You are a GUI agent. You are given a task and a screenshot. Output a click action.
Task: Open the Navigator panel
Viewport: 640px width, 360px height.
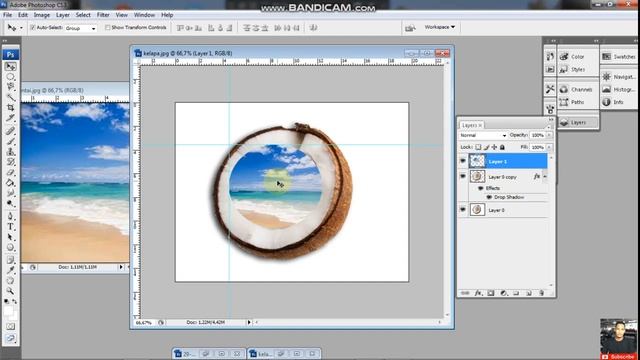pos(619,77)
